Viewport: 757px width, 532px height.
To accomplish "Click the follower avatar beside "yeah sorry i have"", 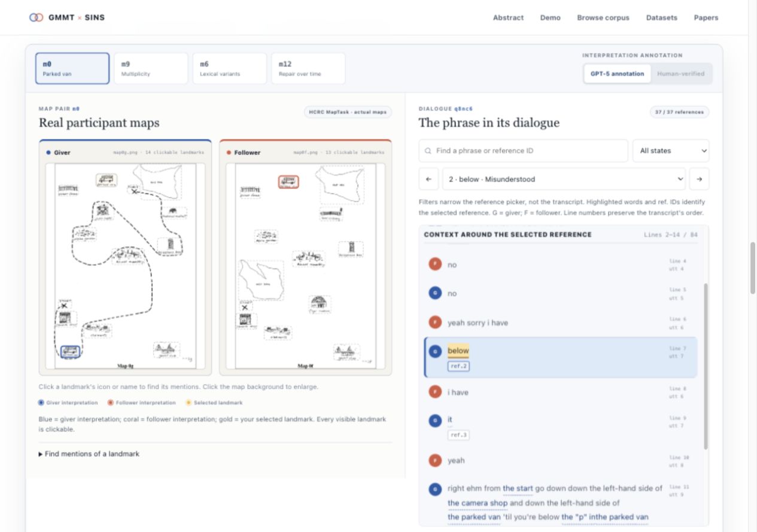I will 436,323.
